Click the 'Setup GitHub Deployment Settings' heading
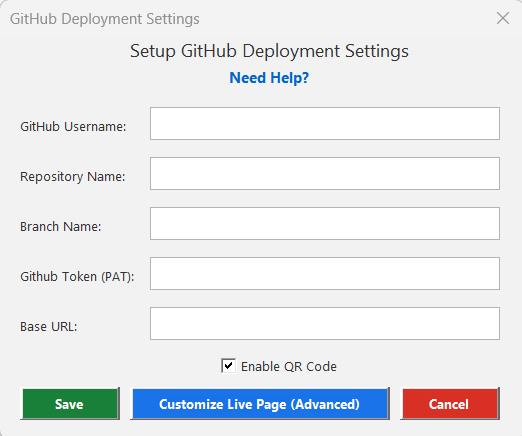Image resolution: width=522 pixels, height=436 pixels. (269, 51)
